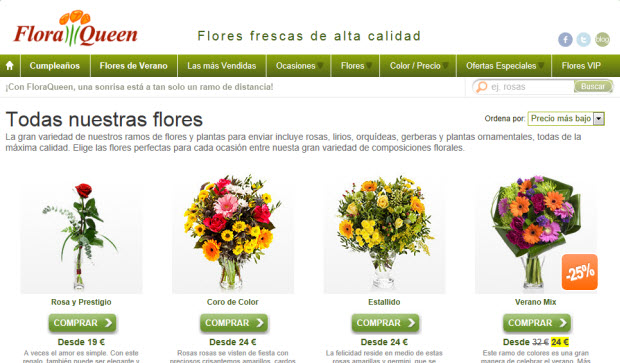The image size is (620, 363).
Task: Click COMPRAR under Estallido
Action: coord(385,323)
